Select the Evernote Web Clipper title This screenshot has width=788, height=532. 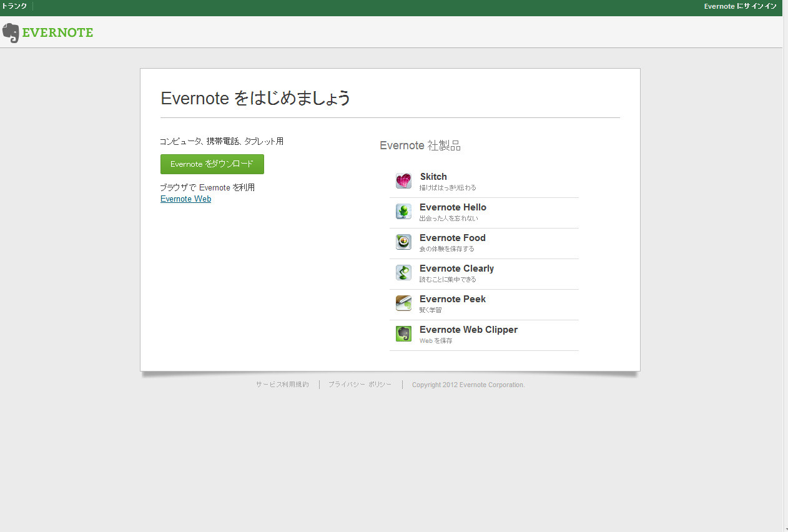tap(468, 330)
